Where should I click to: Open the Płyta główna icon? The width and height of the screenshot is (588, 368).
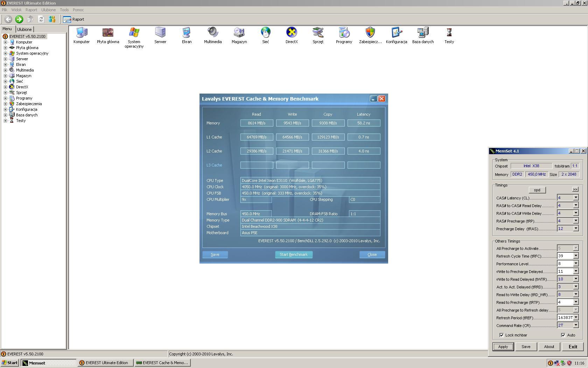108,33
